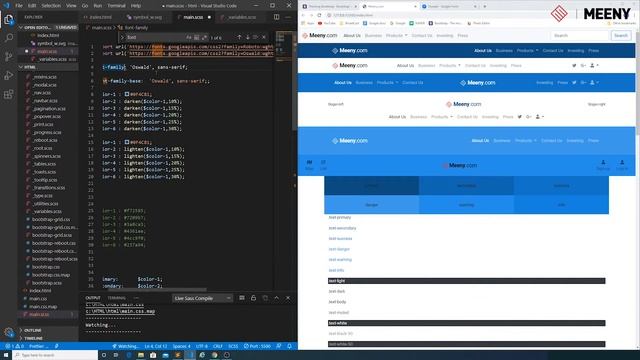Click Twitter icon in the second white navbar
Viewport: 640px width, 360px height.
click(574, 66)
